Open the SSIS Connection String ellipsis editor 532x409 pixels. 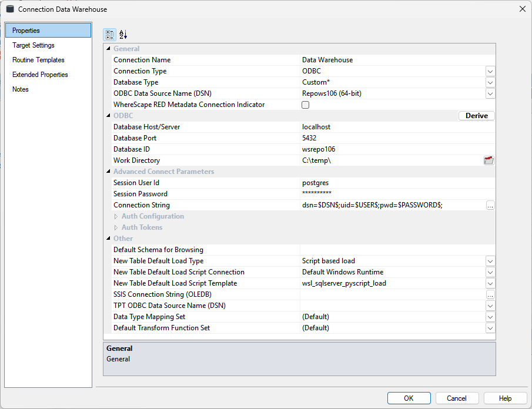coord(490,294)
